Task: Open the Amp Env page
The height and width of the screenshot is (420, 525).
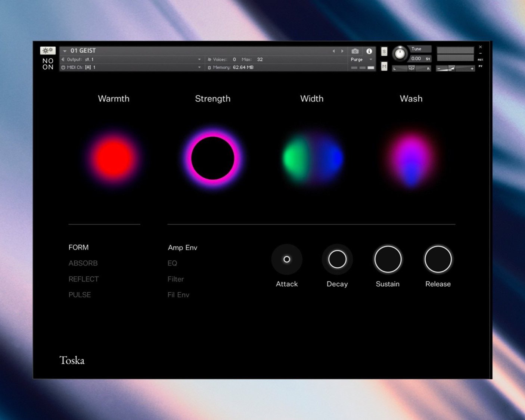Action: click(x=183, y=248)
